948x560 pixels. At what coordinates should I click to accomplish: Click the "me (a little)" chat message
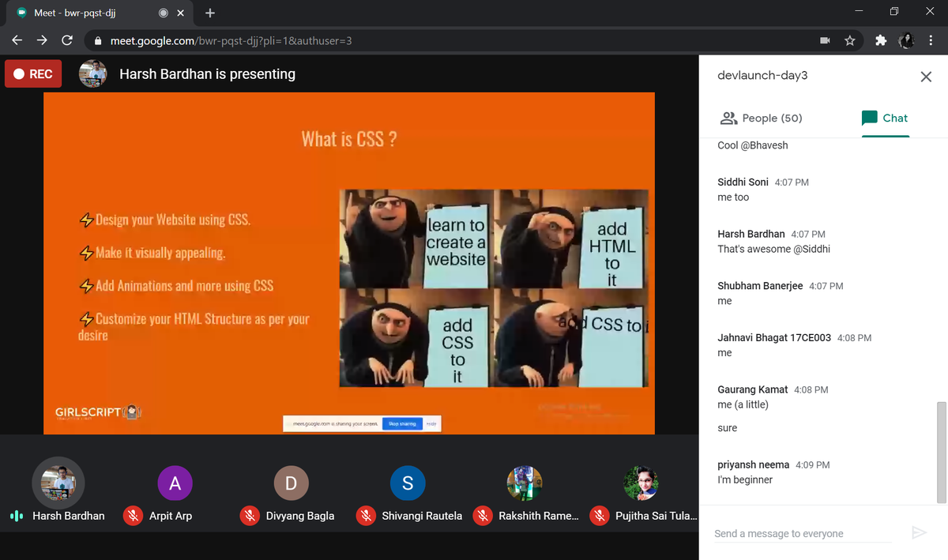click(x=743, y=404)
